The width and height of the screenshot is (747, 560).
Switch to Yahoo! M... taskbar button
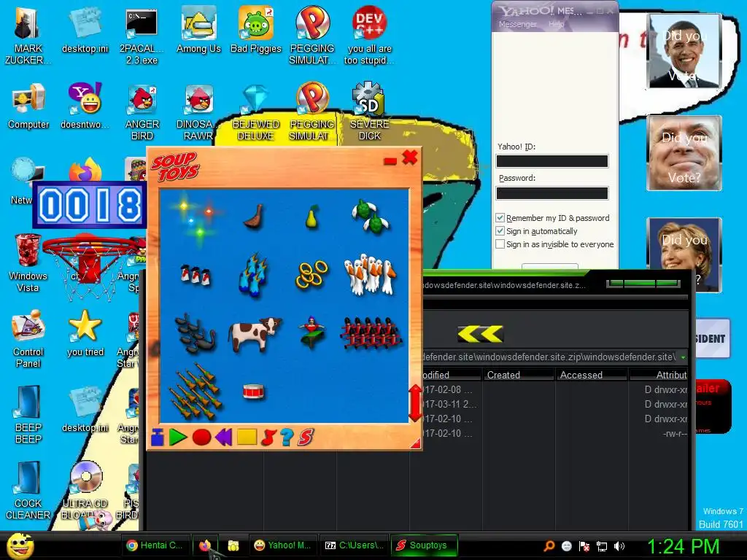click(282, 545)
